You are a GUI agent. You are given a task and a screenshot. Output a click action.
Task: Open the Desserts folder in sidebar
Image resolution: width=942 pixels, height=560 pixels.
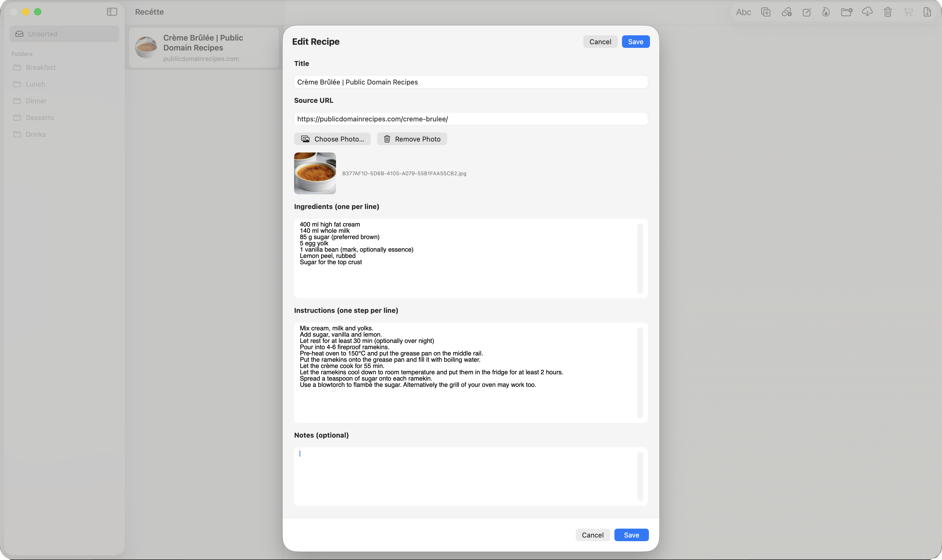(40, 118)
